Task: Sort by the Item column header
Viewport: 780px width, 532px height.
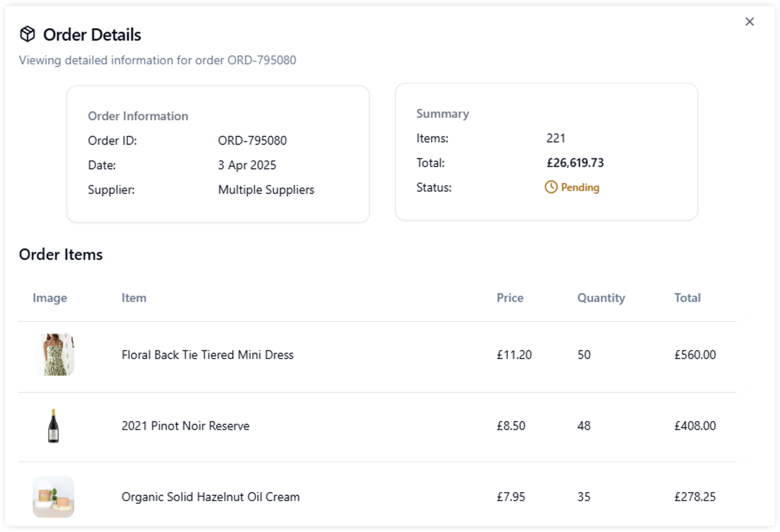Action: (x=134, y=298)
